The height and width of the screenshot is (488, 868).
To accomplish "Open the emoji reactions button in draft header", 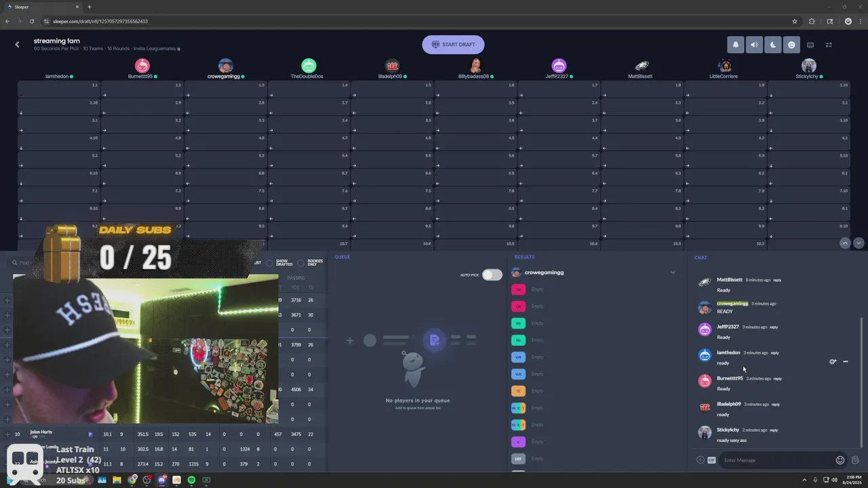I will (791, 45).
